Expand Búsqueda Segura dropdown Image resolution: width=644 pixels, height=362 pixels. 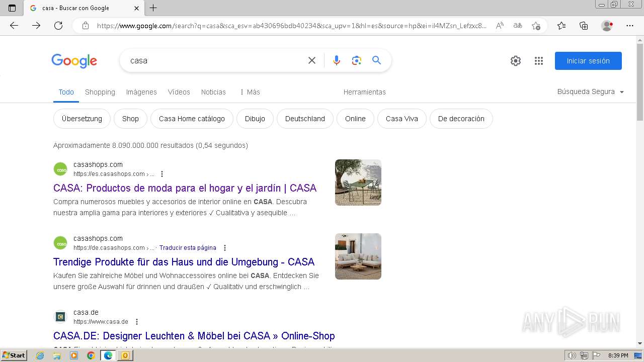591,92
